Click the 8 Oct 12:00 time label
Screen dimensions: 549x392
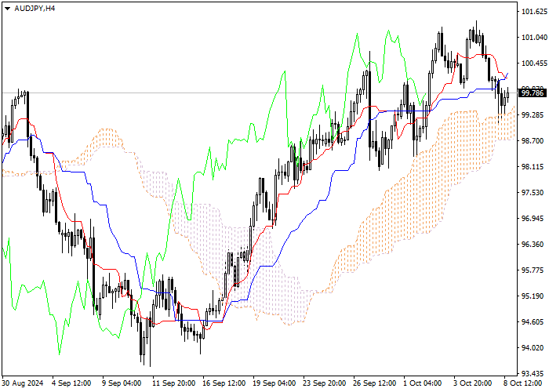(x=523, y=383)
